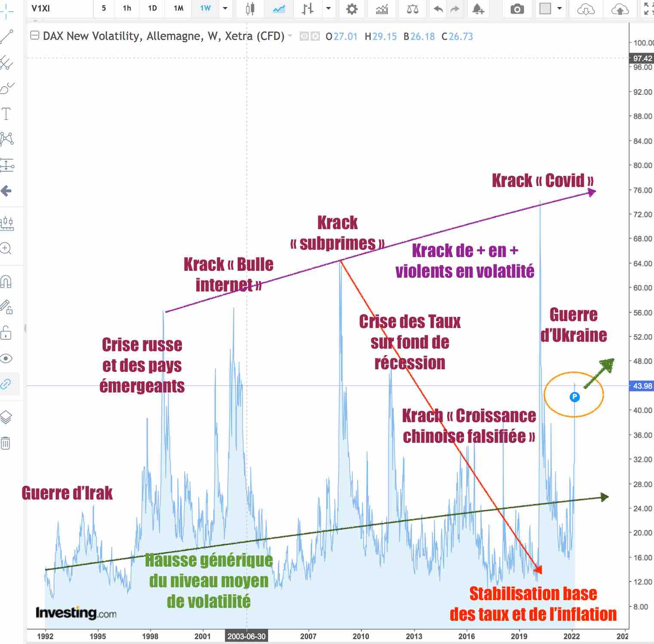Click the compare symbols scales icon
The width and height of the screenshot is (654, 644).
pos(412,9)
